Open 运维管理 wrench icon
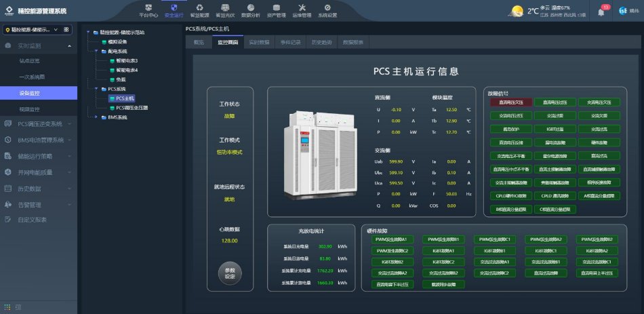The height and width of the screenshot is (314, 644). click(302, 9)
